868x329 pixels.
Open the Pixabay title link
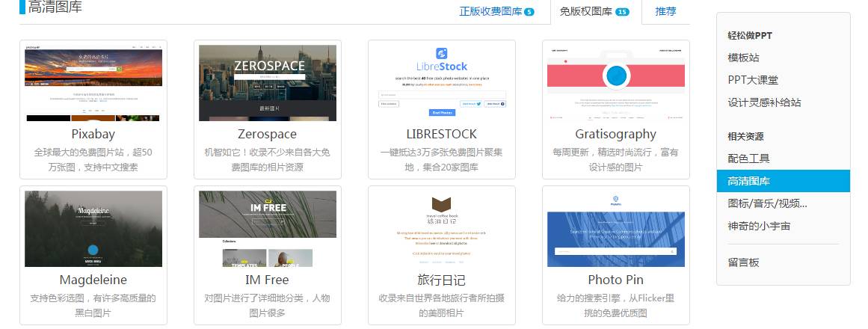click(x=93, y=134)
